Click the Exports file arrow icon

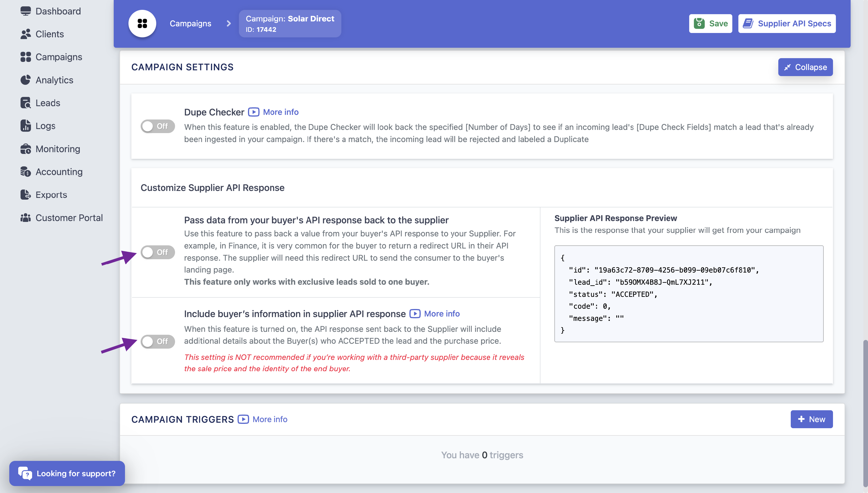click(25, 195)
